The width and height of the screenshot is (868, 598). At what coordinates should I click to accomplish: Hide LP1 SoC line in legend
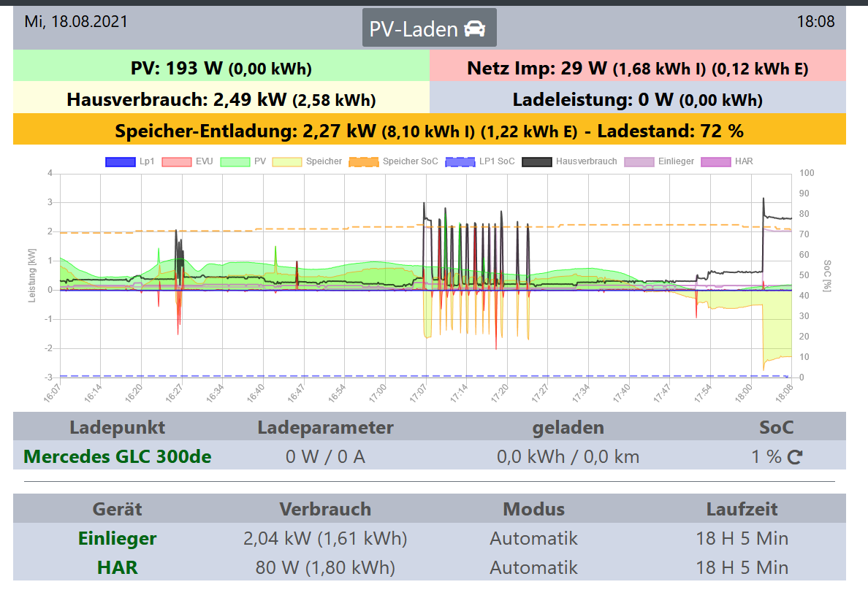click(x=460, y=161)
